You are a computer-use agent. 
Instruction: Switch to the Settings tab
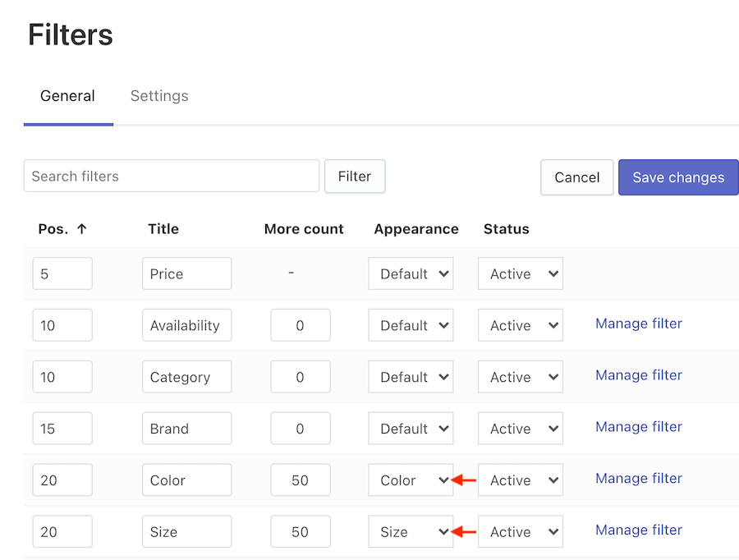coord(158,96)
